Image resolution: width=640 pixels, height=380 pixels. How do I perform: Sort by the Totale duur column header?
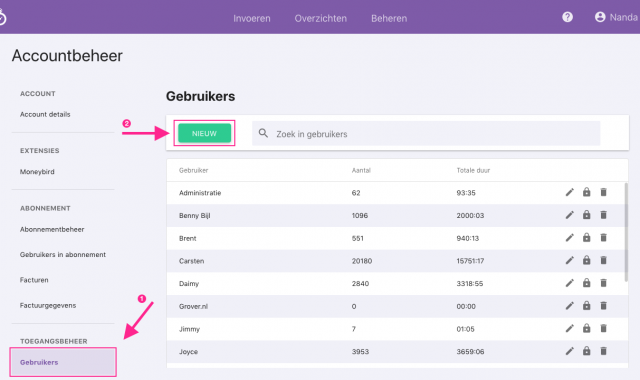[x=473, y=170]
